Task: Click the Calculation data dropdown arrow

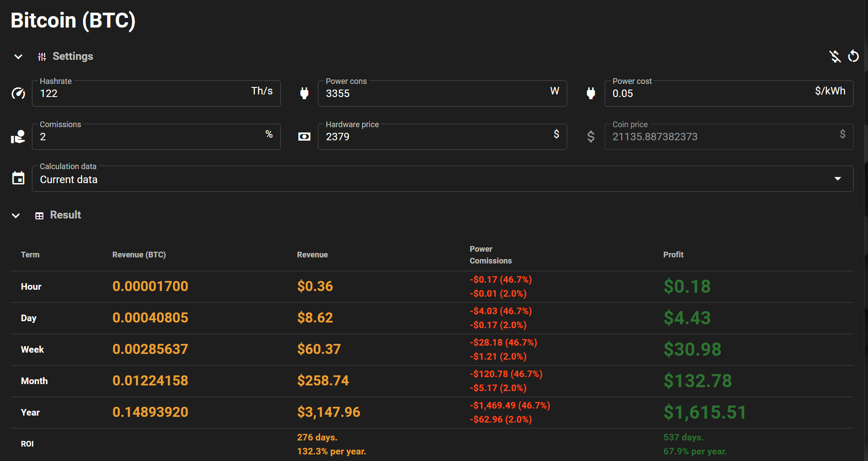Action: tap(838, 179)
